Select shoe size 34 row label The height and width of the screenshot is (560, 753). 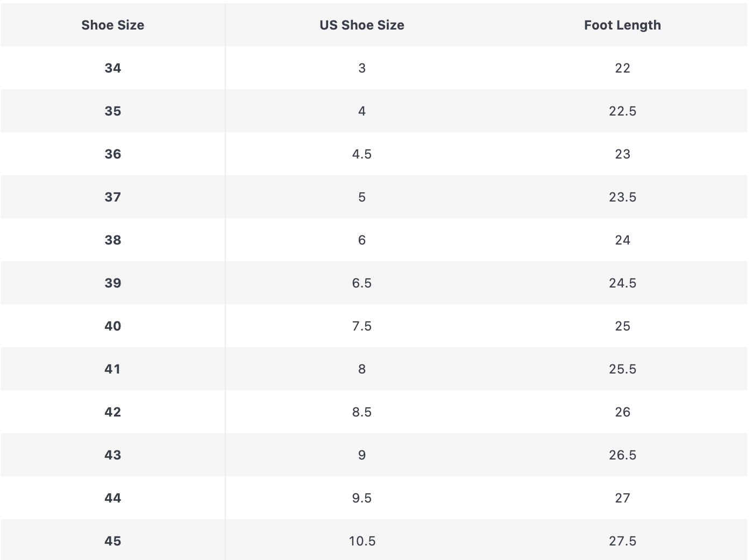pyautogui.click(x=112, y=68)
